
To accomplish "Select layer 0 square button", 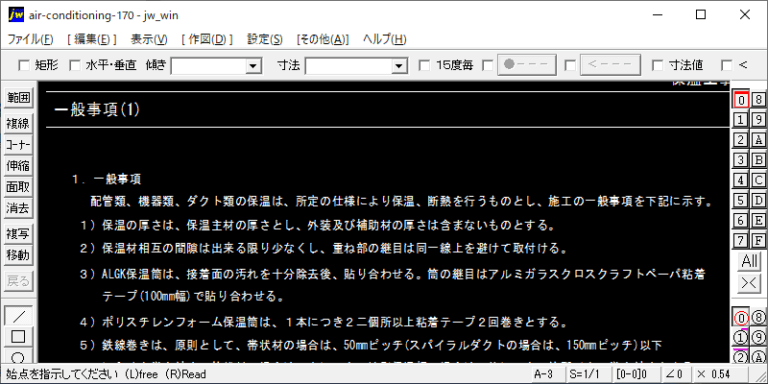I will tap(741, 99).
